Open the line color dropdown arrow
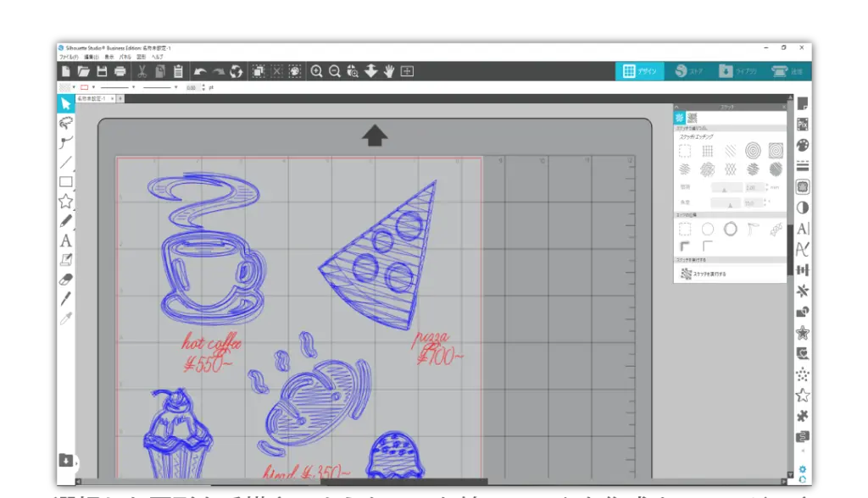 (x=93, y=87)
